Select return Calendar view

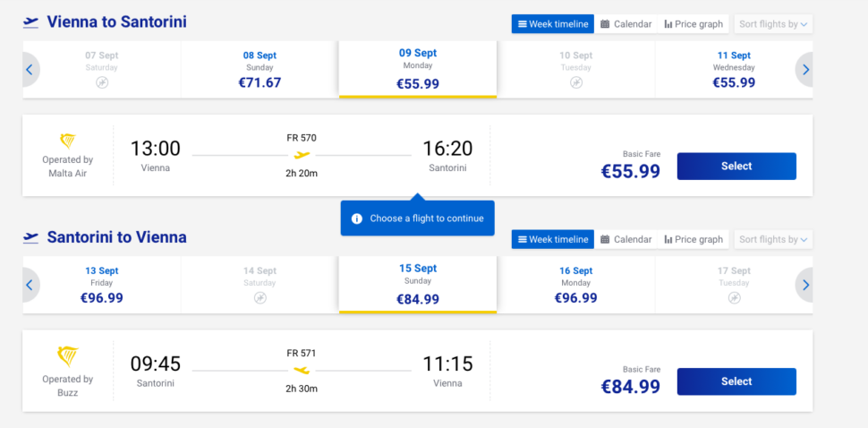coord(625,239)
